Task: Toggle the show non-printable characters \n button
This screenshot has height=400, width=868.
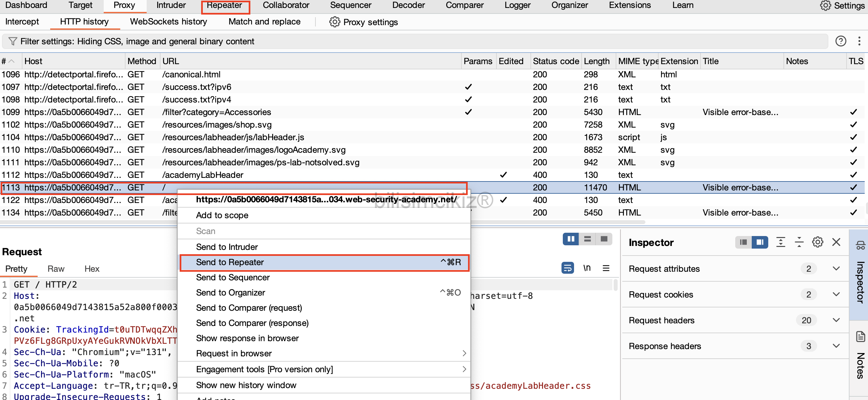Action: click(x=587, y=268)
